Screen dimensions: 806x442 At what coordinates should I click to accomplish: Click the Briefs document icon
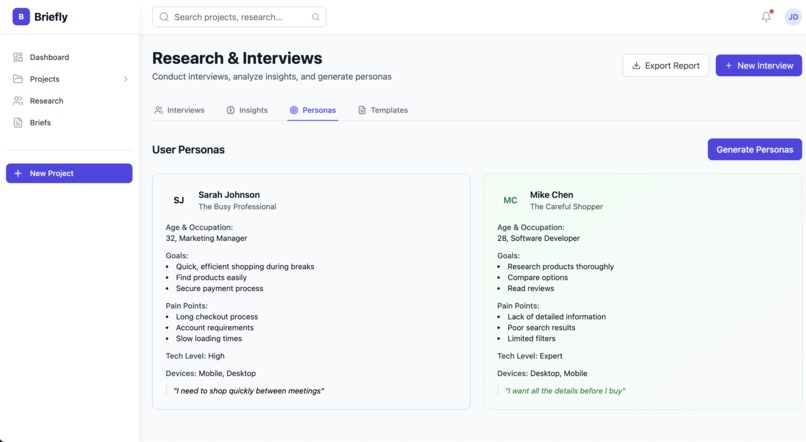pyautogui.click(x=18, y=122)
